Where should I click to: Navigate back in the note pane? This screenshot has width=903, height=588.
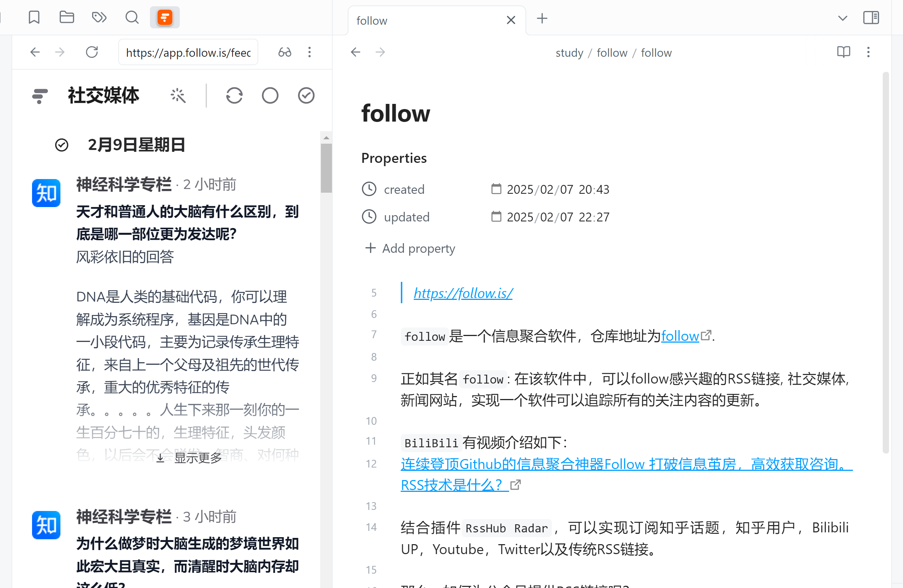pyautogui.click(x=356, y=52)
